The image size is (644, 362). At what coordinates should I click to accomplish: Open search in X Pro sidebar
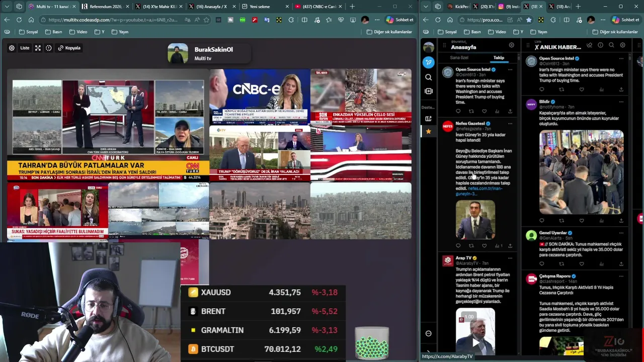428,77
